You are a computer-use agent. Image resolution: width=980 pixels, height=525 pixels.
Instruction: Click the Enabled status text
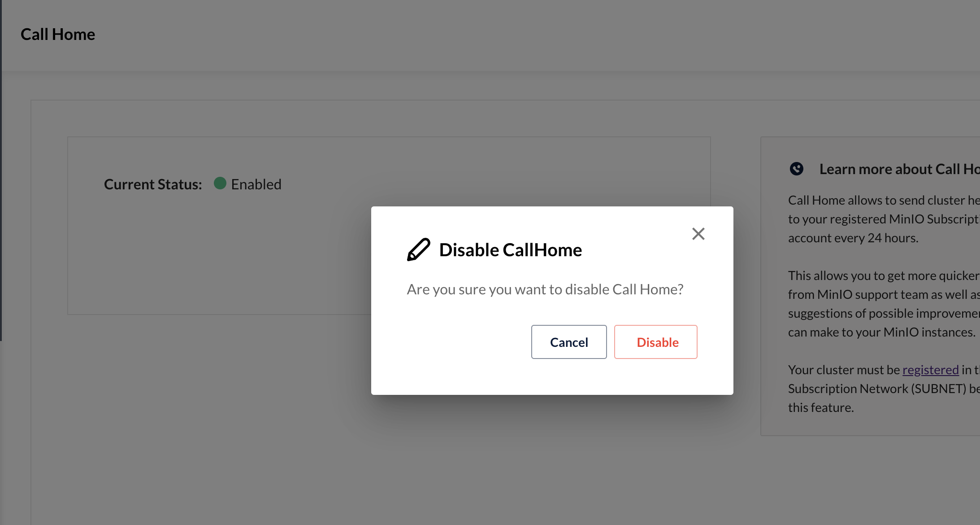coord(256,184)
